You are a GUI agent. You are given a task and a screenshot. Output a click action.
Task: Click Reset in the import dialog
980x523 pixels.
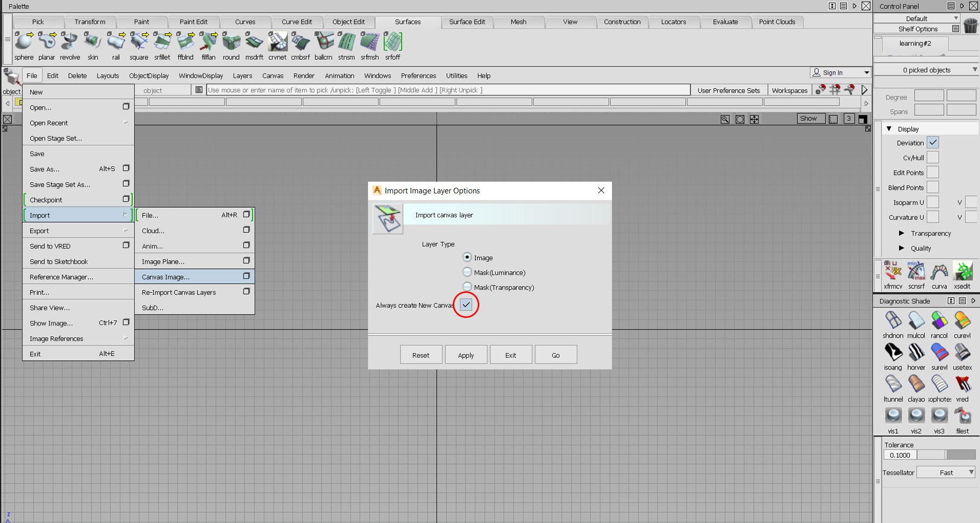(421, 355)
